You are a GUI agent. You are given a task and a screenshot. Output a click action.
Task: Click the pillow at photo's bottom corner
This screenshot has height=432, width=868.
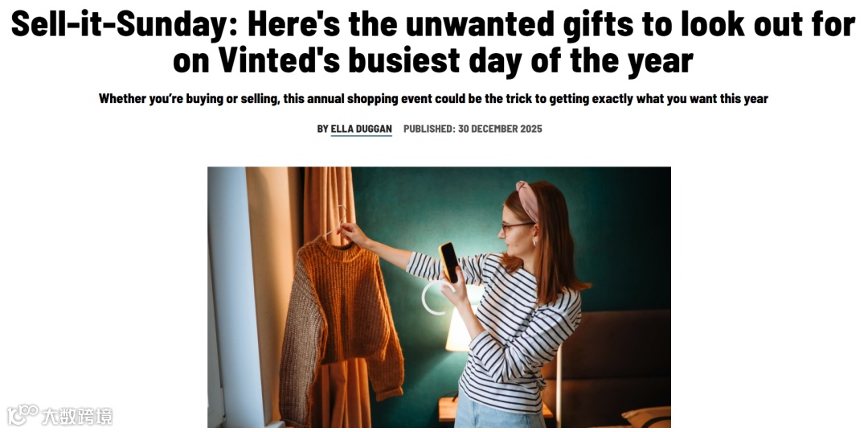pos(646,417)
